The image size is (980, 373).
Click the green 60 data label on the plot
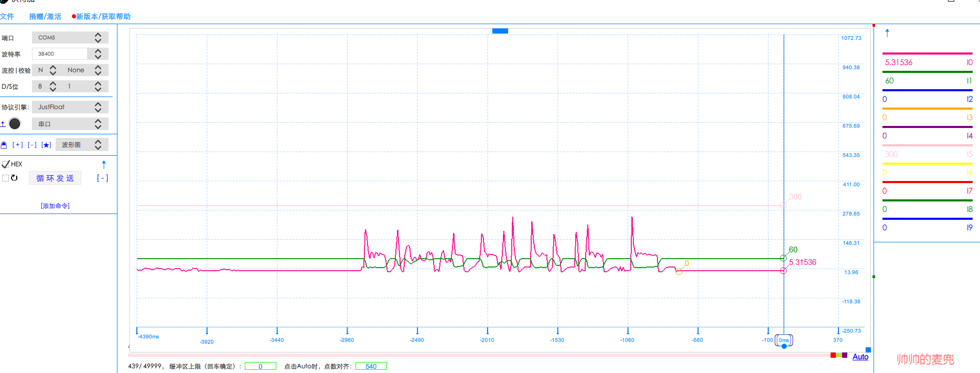click(793, 250)
